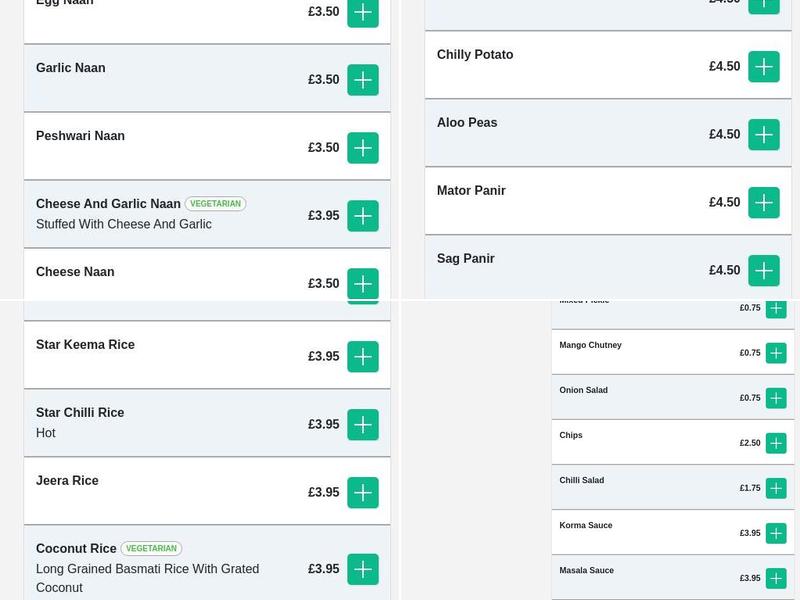This screenshot has width=800, height=600.
Task: Add Star Chilli Rice to order
Action: point(363,425)
